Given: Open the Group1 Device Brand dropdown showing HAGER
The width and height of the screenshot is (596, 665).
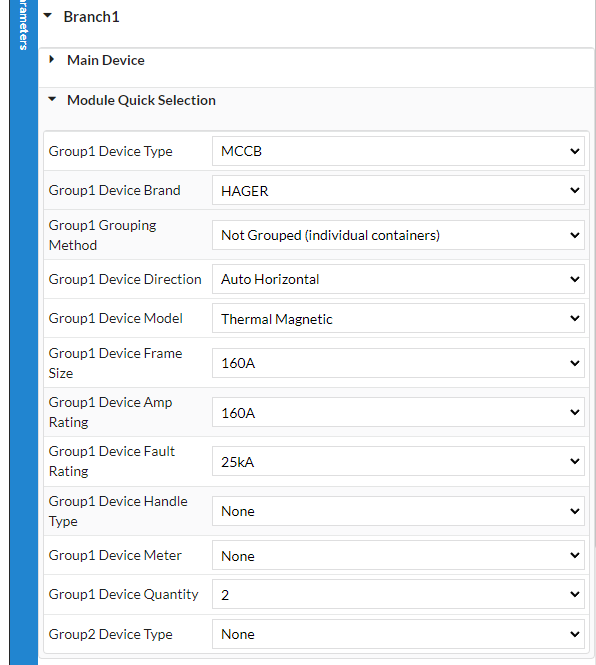Looking at the screenshot, I should pos(398,190).
